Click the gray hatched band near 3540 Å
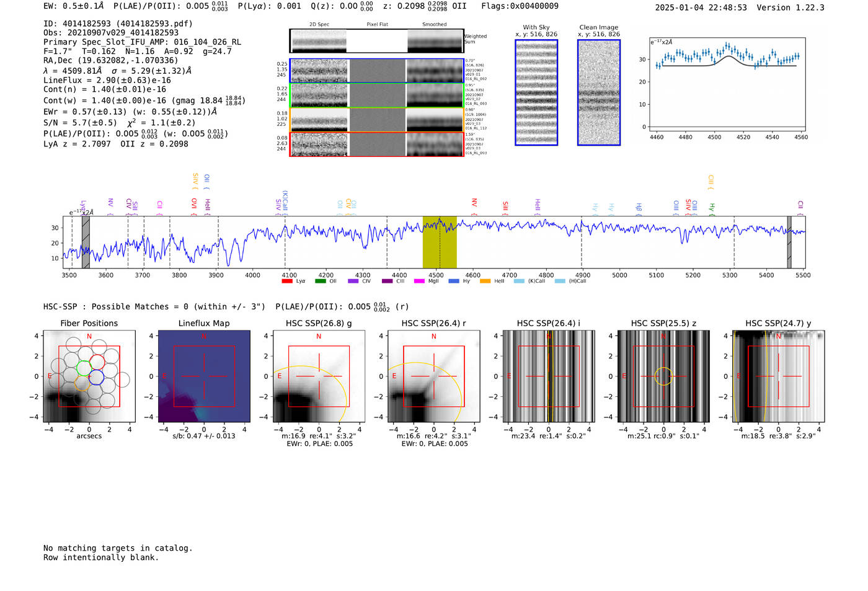The image size is (868, 591). tap(86, 242)
